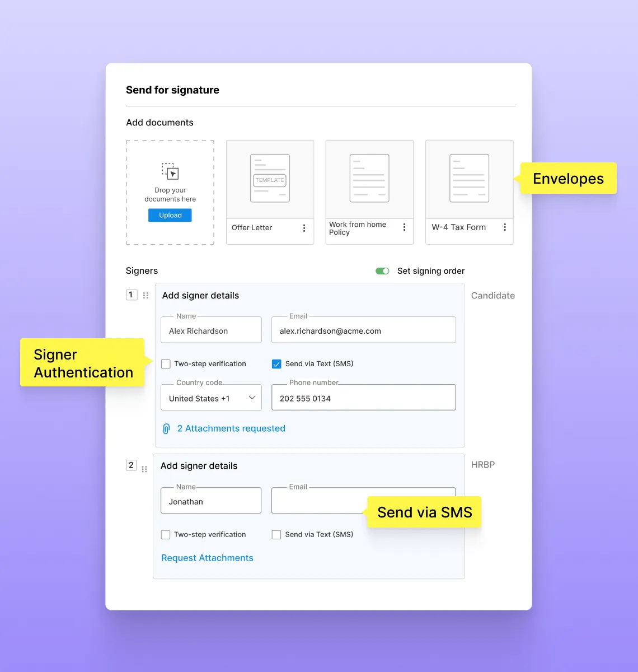The image size is (638, 672).
Task: Click the drop documents cursor icon
Action: tap(170, 171)
